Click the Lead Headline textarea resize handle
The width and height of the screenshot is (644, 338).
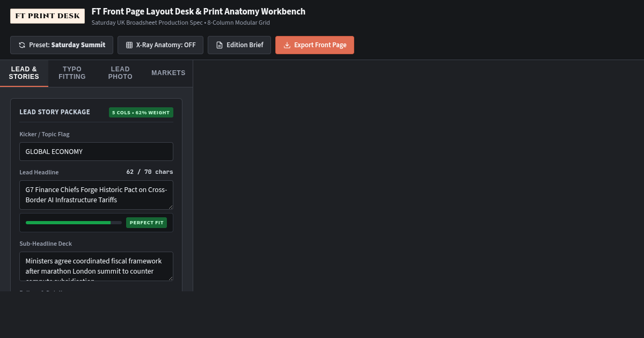pyautogui.click(x=170, y=207)
